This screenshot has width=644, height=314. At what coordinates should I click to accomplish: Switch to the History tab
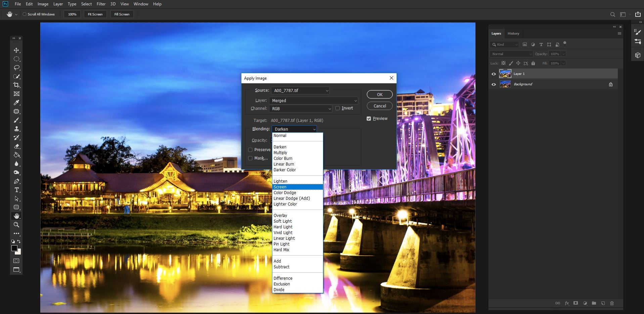(513, 33)
